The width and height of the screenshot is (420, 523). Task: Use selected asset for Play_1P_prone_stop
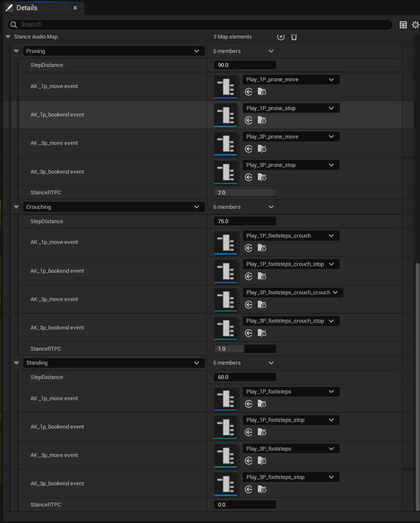(249, 121)
